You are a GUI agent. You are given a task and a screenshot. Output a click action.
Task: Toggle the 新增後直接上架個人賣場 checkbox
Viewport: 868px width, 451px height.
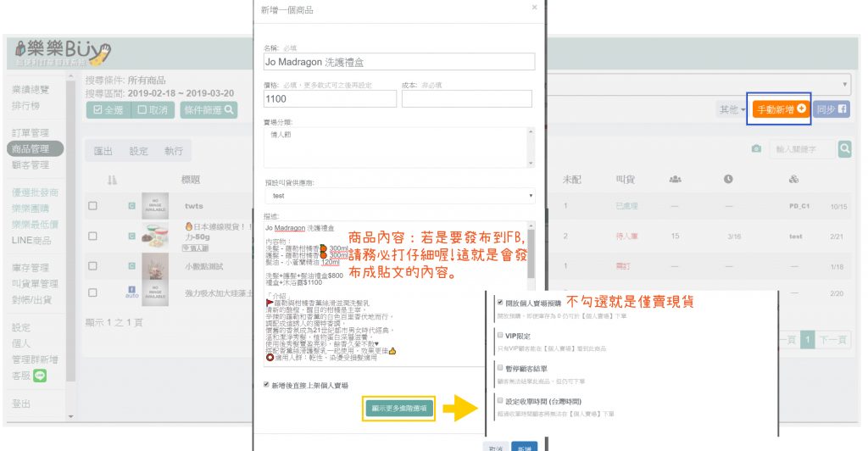pos(266,385)
